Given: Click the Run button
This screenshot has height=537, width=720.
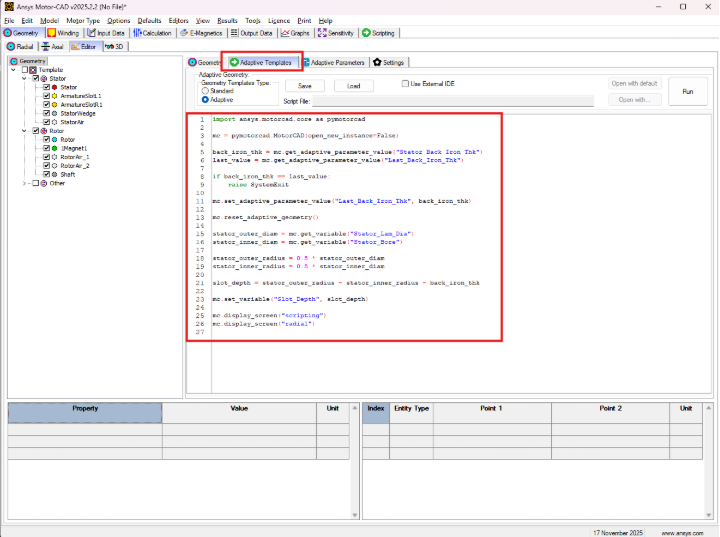Looking at the screenshot, I should pos(688,91).
